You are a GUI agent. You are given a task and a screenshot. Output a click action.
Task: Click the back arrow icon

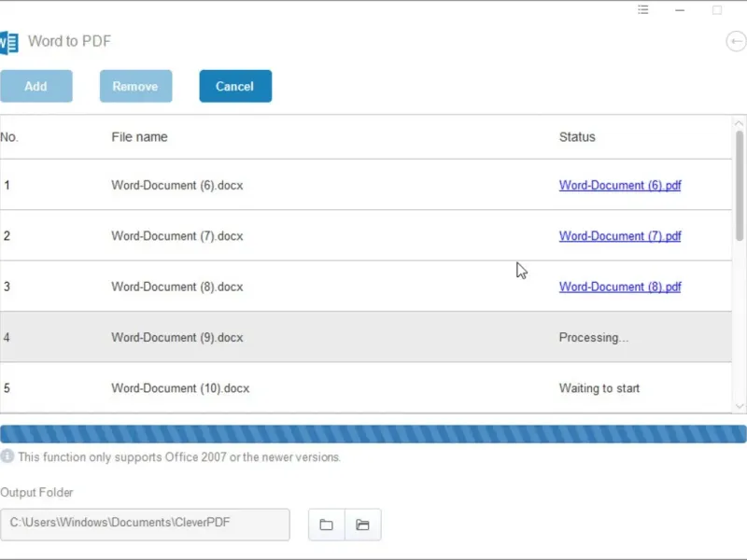736,41
